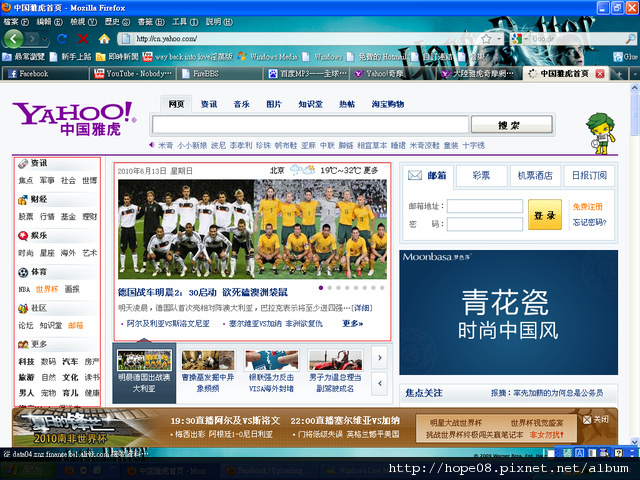Reload the page with the blue refresh icon
The width and height of the screenshot is (640, 480).
pos(62,39)
